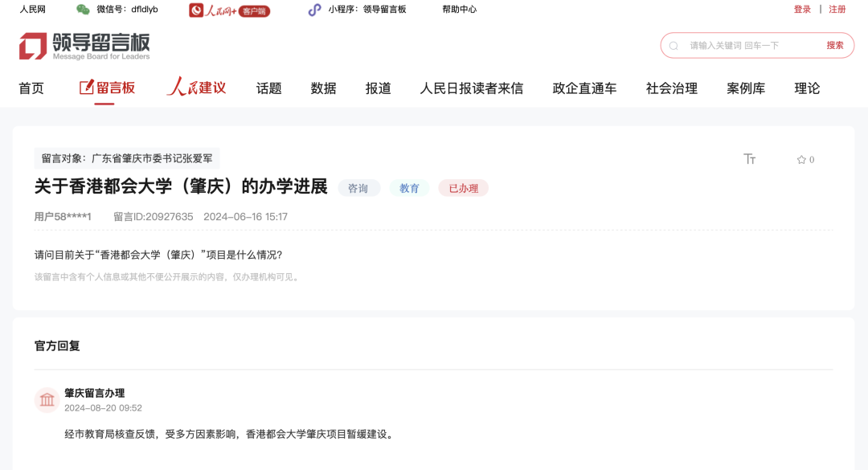Click the institution icon beside 肇庆留言办理
Screen dimensions: 868x470
click(47, 399)
